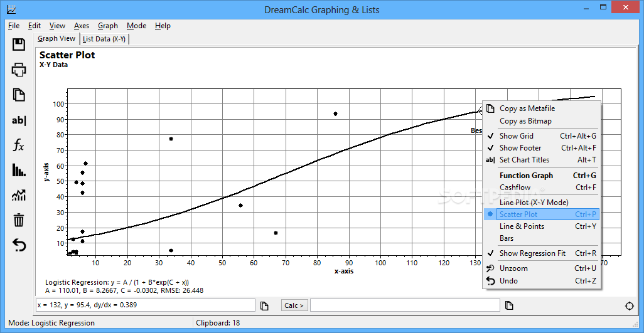644x333 pixels.
Task: Select Line Plot (X-Y Mode) entry
Action: (541, 202)
